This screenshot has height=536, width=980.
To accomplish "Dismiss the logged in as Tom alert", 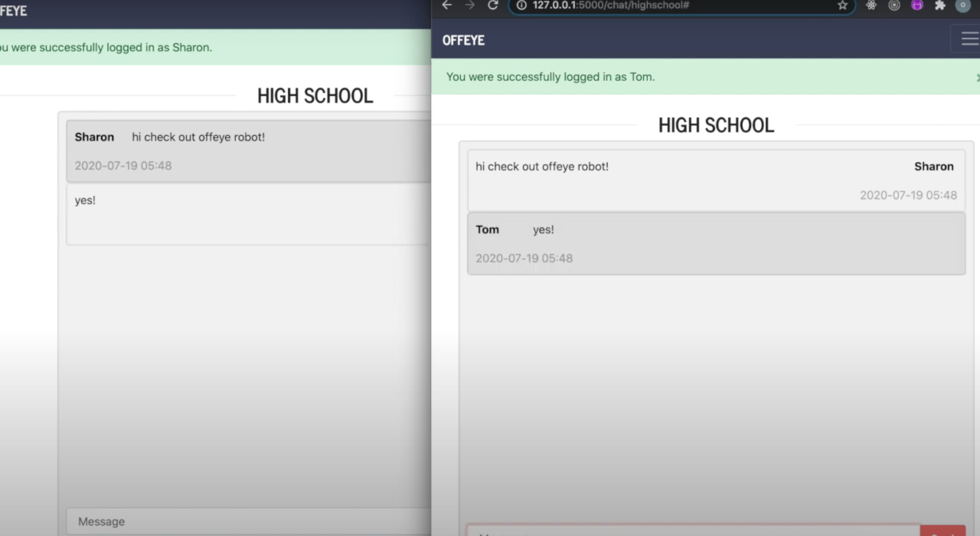I will (977, 78).
